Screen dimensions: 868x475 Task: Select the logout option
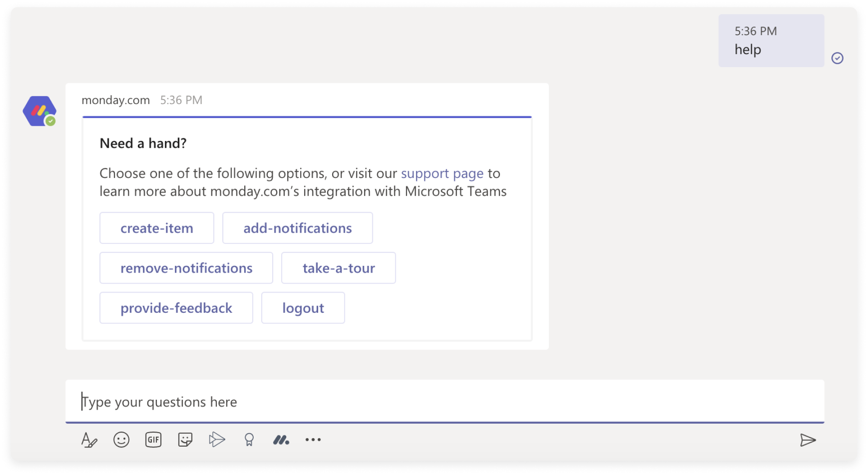coord(303,308)
